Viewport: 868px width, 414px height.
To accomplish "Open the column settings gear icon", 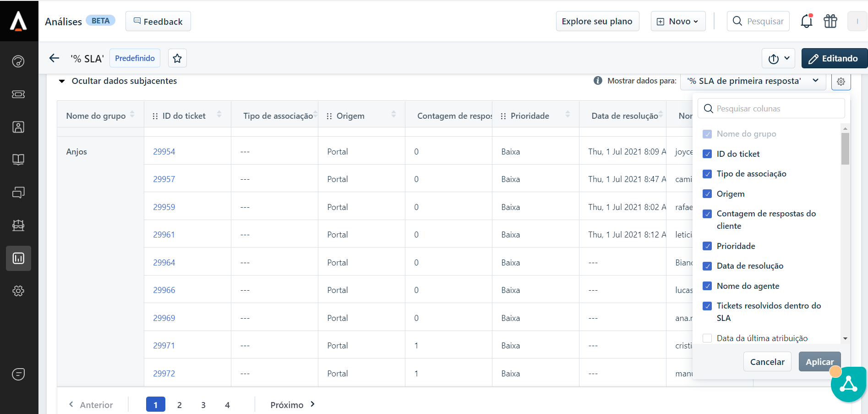I will (x=841, y=82).
